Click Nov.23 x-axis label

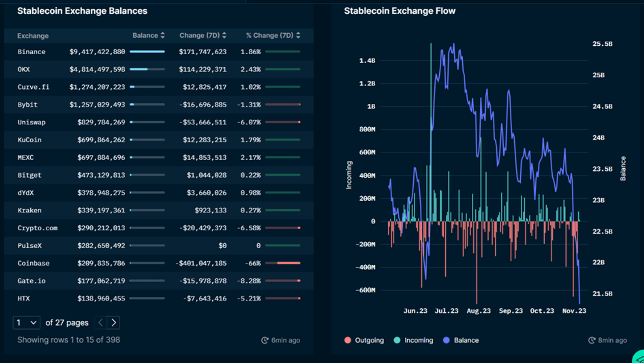574,311
